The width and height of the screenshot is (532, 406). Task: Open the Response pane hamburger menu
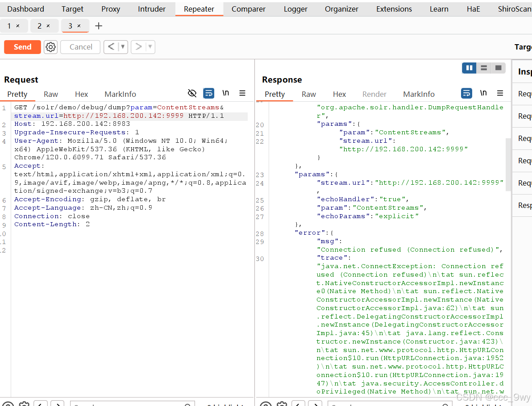pos(500,93)
